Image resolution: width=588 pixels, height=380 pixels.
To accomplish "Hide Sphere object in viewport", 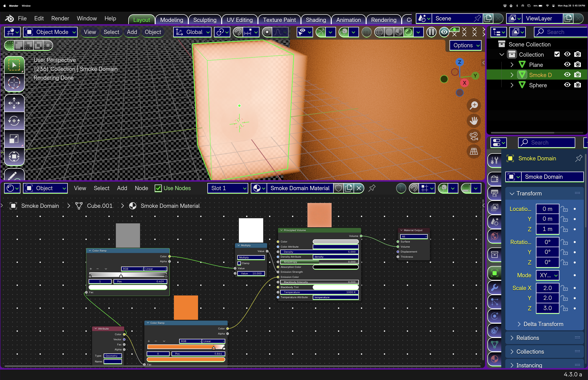I will [567, 85].
